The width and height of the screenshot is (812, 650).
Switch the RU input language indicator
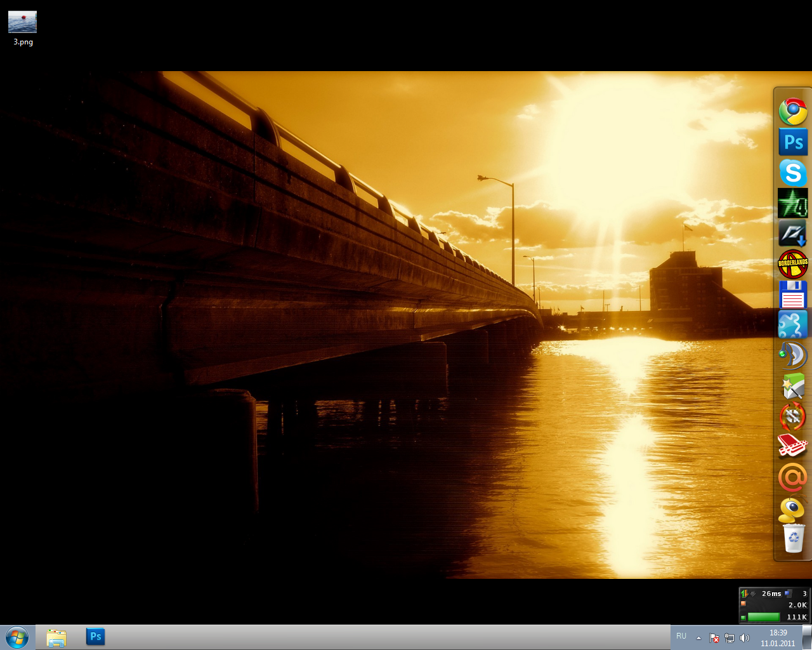[681, 636]
